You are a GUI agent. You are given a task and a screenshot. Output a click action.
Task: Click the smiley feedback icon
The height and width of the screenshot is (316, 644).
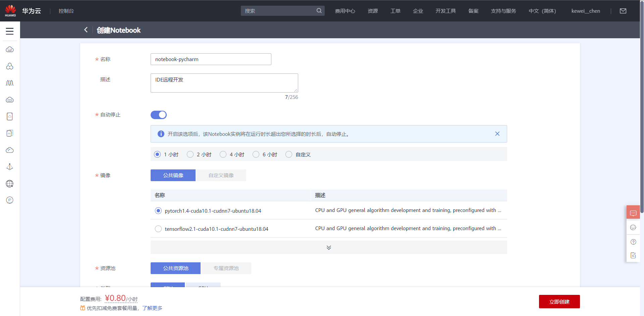633,227
